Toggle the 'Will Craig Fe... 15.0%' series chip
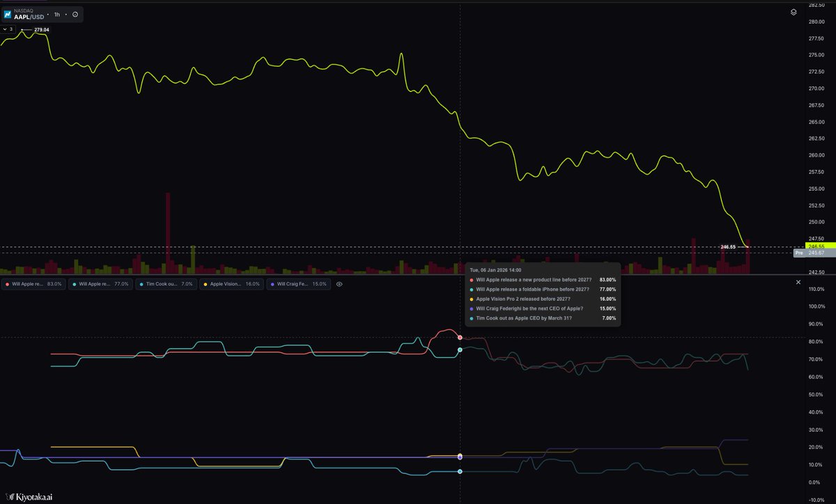The height and width of the screenshot is (504, 836). click(298, 284)
